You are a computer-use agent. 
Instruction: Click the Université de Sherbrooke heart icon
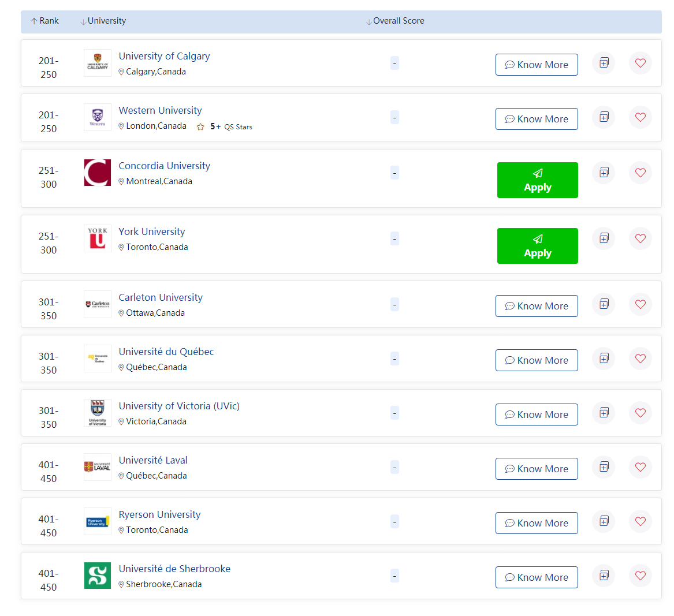tap(640, 576)
